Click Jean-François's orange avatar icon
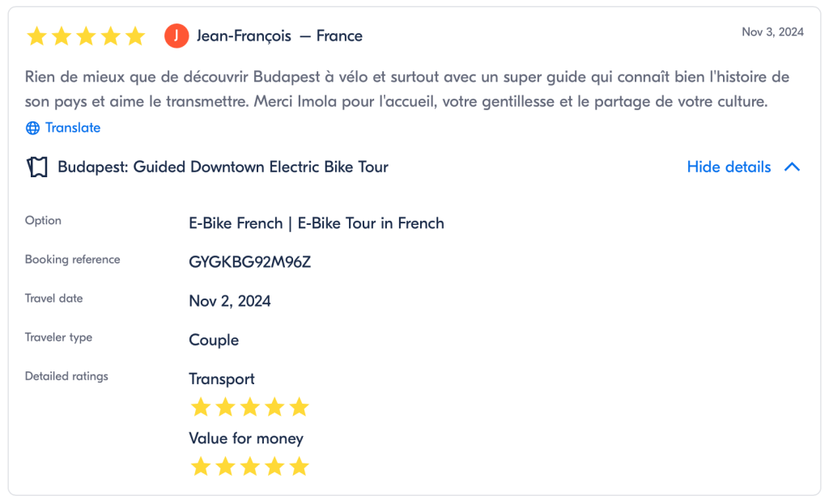 (176, 36)
